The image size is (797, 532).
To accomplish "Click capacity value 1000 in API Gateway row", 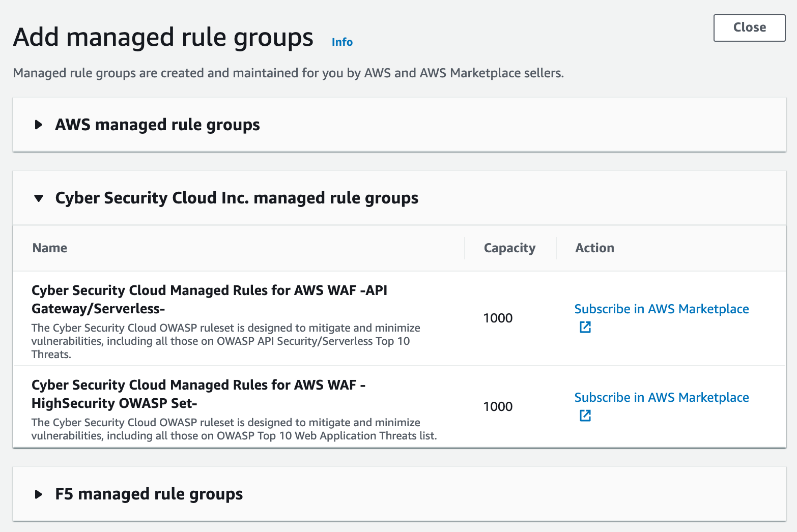I will coord(498,318).
